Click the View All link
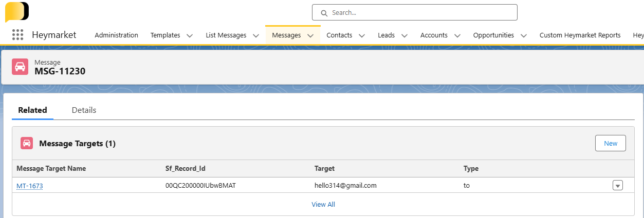Viewport: 644px width, 218px height. pos(323,205)
